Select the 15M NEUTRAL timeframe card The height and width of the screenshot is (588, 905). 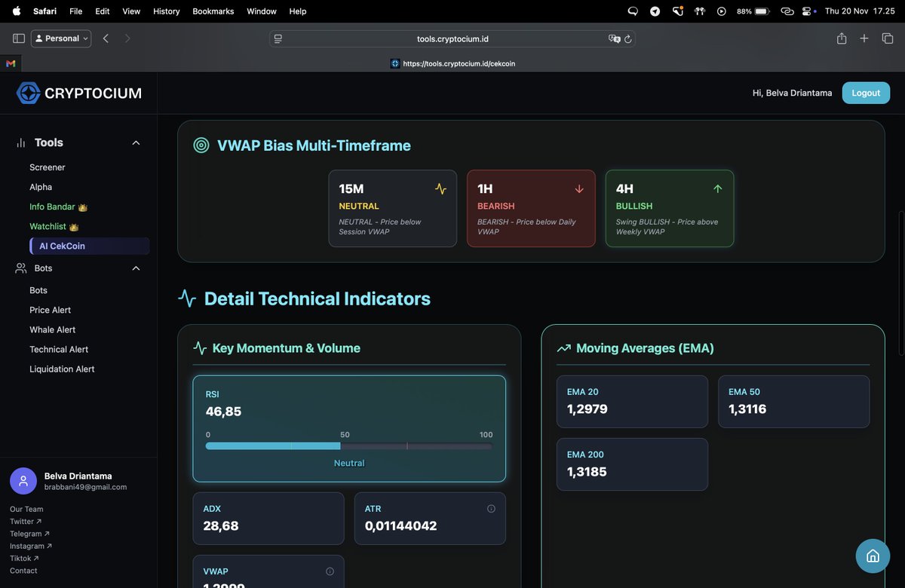(393, 209)
